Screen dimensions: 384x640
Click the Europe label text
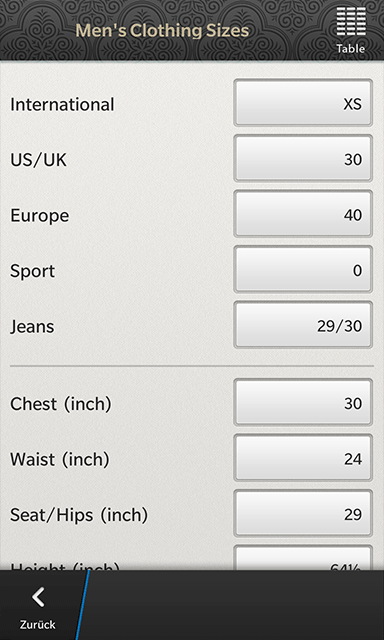pos(40,216)
